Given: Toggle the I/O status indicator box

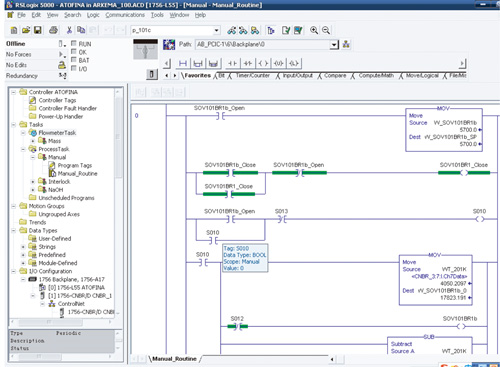Looking at the screenshot, I should tap(74, 68).
